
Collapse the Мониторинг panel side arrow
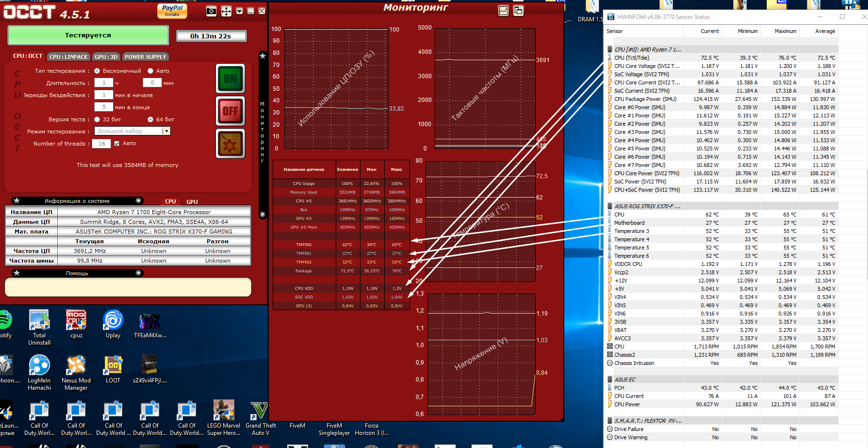coord(262,214)
